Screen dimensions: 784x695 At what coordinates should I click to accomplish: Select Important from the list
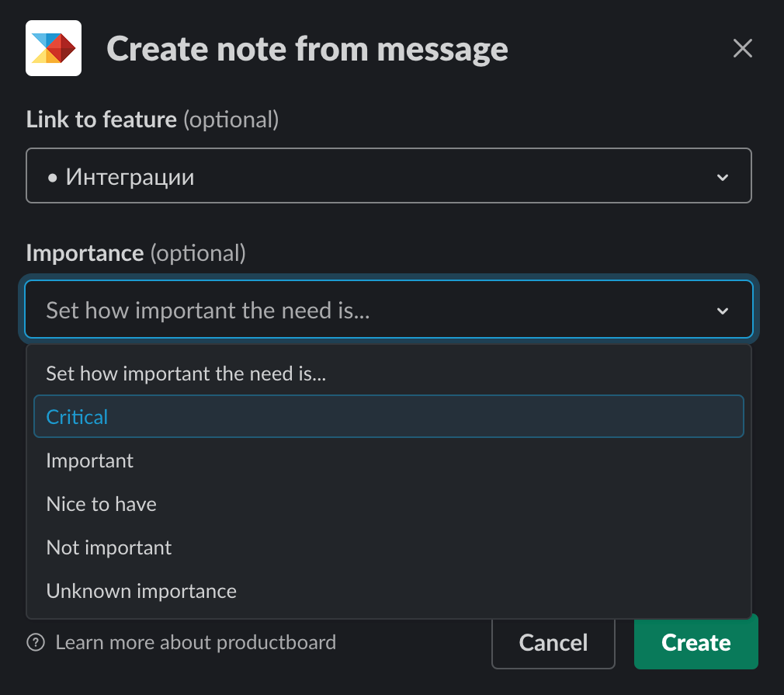pos(90,460)
